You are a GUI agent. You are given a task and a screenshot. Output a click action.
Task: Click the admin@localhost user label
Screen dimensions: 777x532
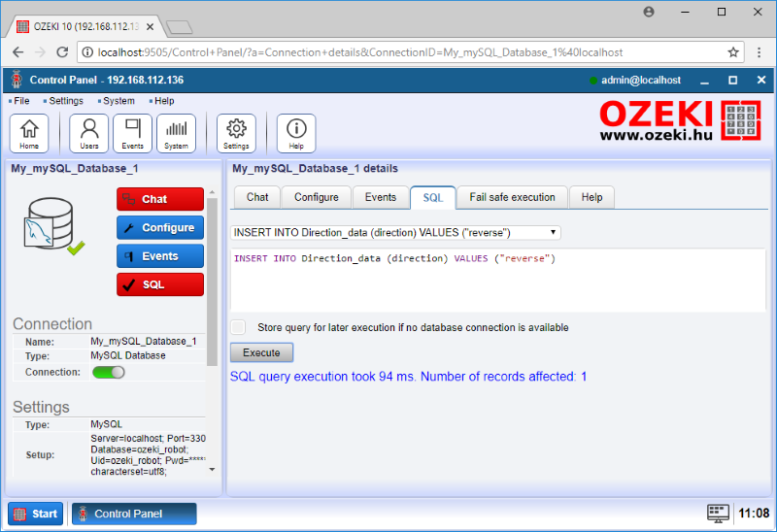(641, 81)
